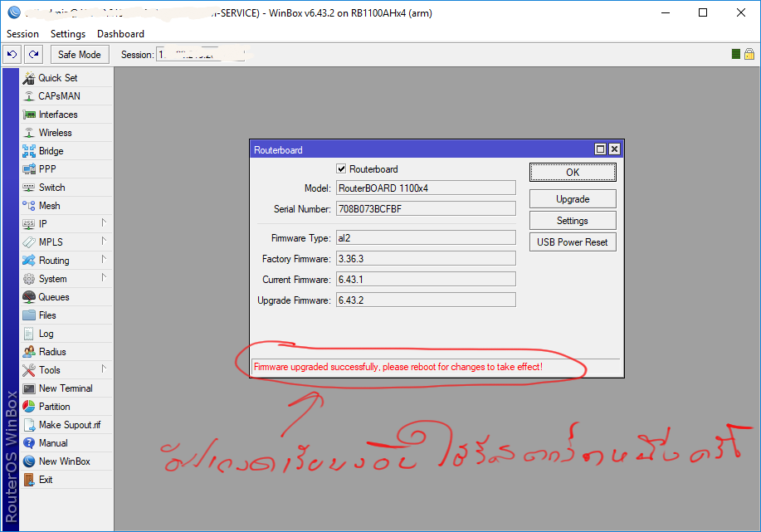Click the Serial Number field
This screenshot has width=761, height=532.
[426, 208]
